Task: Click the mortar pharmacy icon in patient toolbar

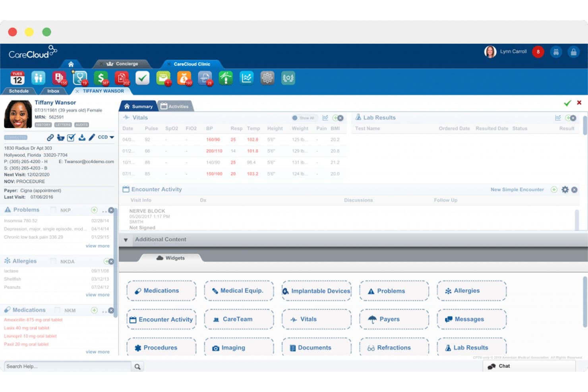Action: pos(60,137)
